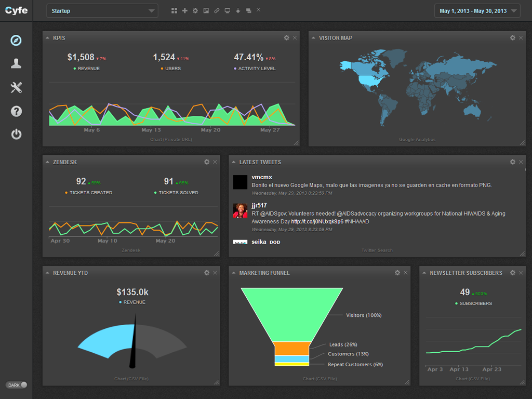Click the monitor TV mode icon

(227, 10)
